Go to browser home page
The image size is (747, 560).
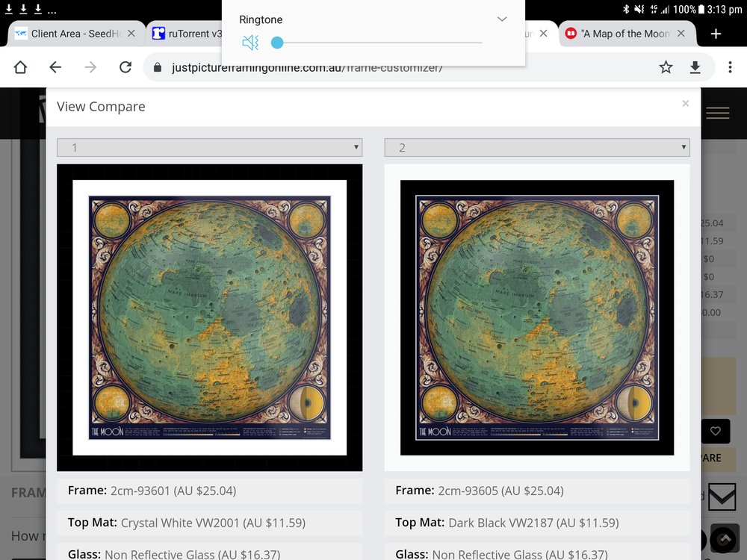20,67
